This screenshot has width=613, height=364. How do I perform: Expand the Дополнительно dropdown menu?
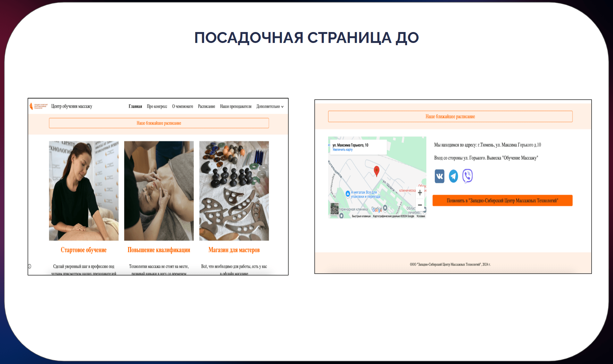tap(270, 106)
